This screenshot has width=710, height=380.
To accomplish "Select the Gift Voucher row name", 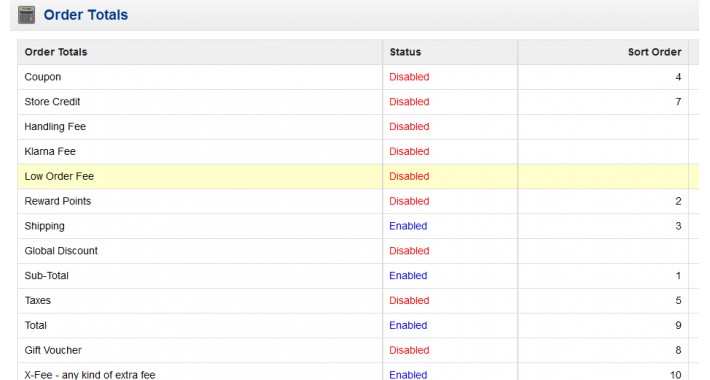I will [x=53, y=350].
